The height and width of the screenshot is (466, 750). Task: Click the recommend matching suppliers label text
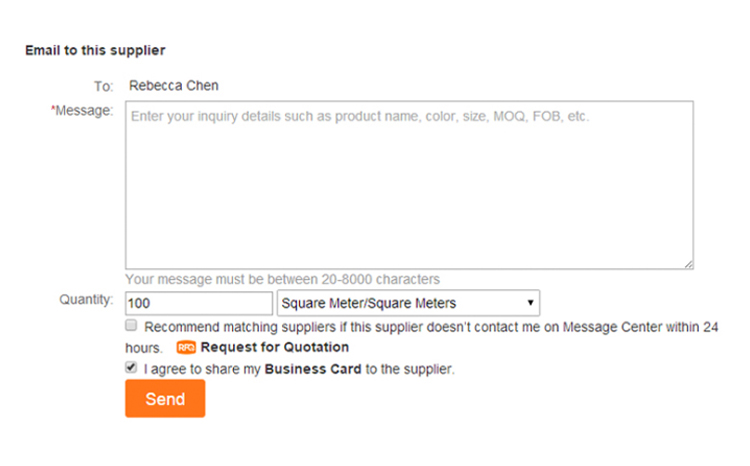point(422,337)
